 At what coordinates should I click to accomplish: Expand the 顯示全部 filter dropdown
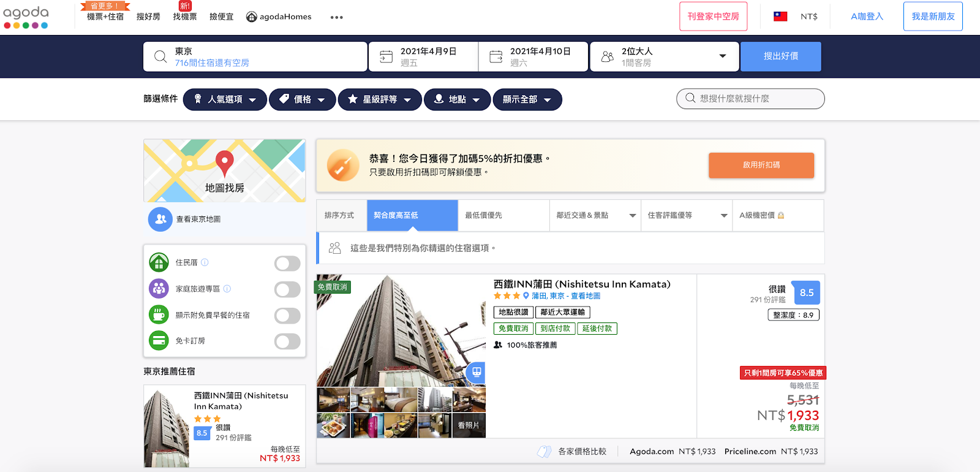pos(527,99)
